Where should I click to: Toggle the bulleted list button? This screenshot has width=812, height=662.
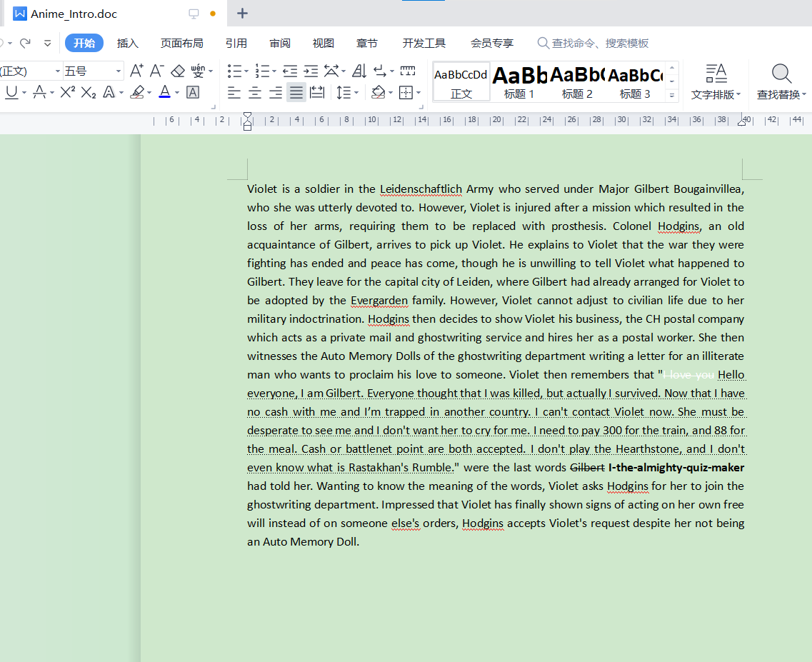click(234, 71)
